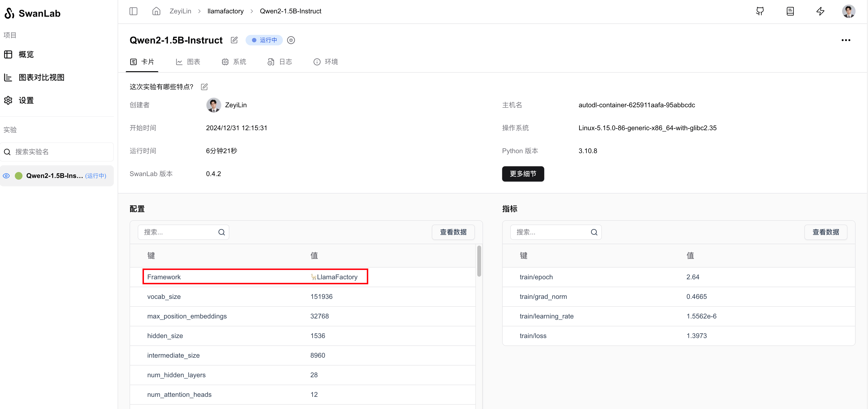The image size is (868, 409).
Task: Switch to the 图表 tab
Action: tap(188, 62)
